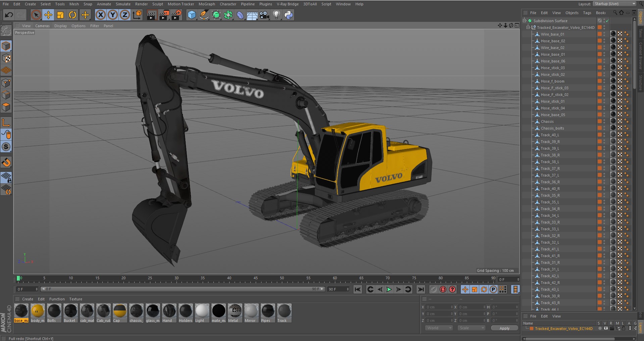Click the Undo arrow icon
This screenshot has width=644, height=341.
click(x=9, y=15)
